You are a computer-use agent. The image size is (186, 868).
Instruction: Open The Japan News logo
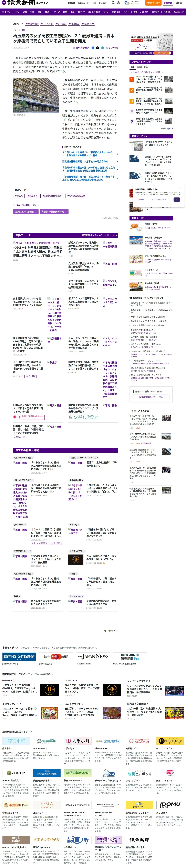point(93,657)
